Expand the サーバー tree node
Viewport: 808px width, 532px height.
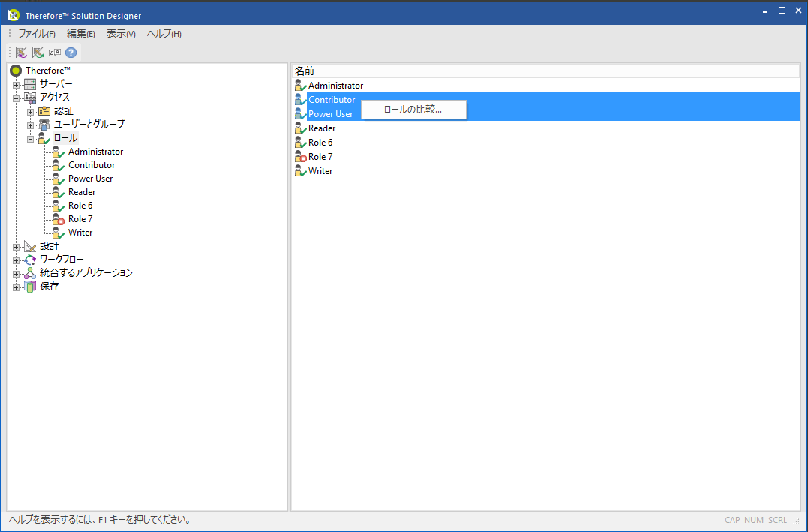point(16,85)
